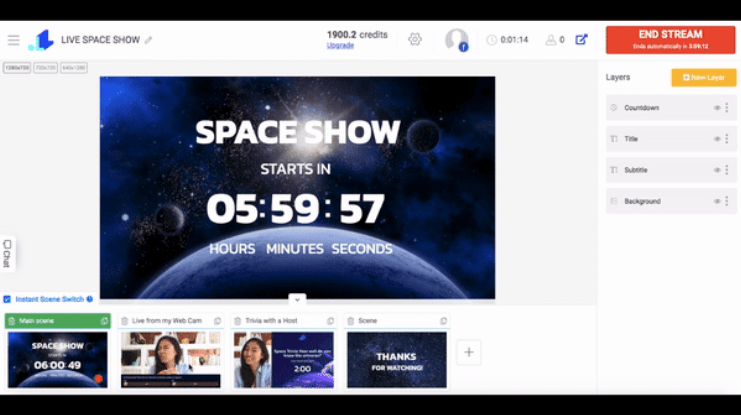Click the LiveReacting logo icon
This screenshot has width=741, height=415.
tap(41, 40)
